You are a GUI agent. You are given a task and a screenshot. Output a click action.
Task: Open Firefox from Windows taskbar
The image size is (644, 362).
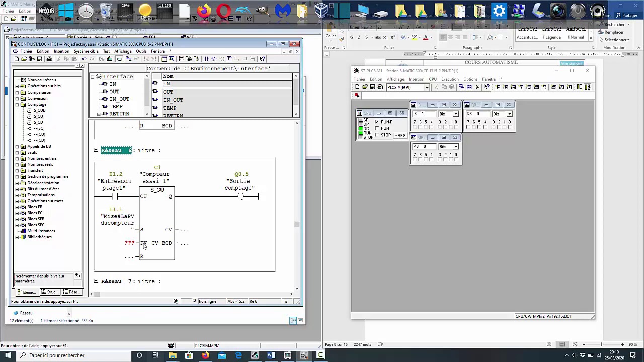[205, 355]
